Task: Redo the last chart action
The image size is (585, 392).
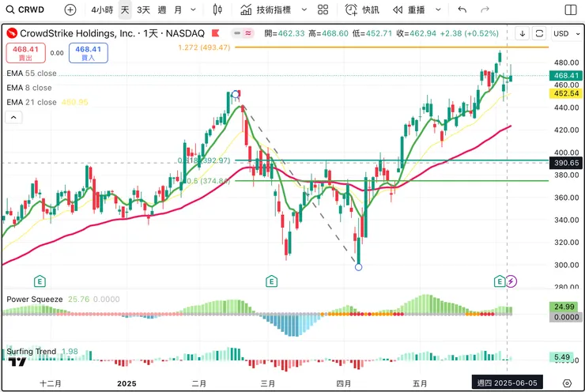Action: (x=485, y=9)
